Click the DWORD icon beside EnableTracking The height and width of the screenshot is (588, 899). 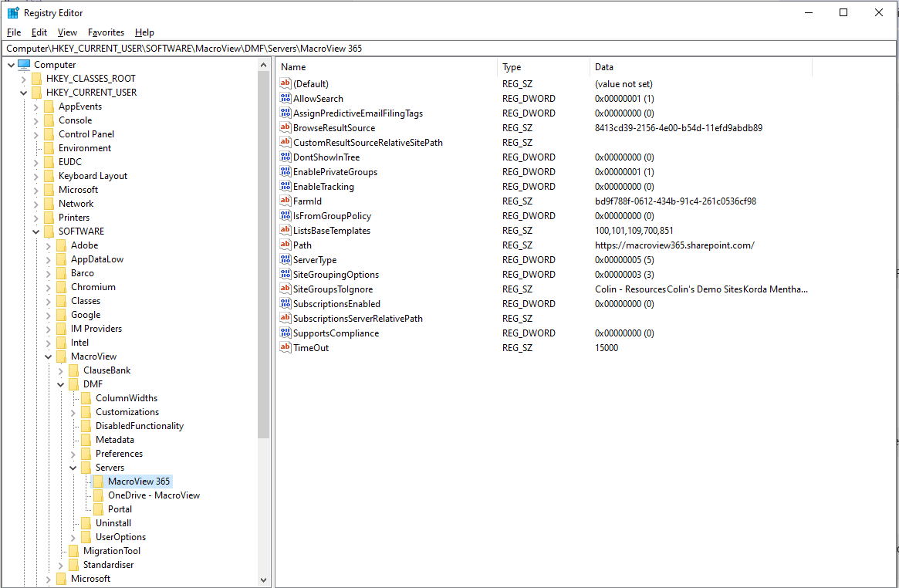coord(286,186)
